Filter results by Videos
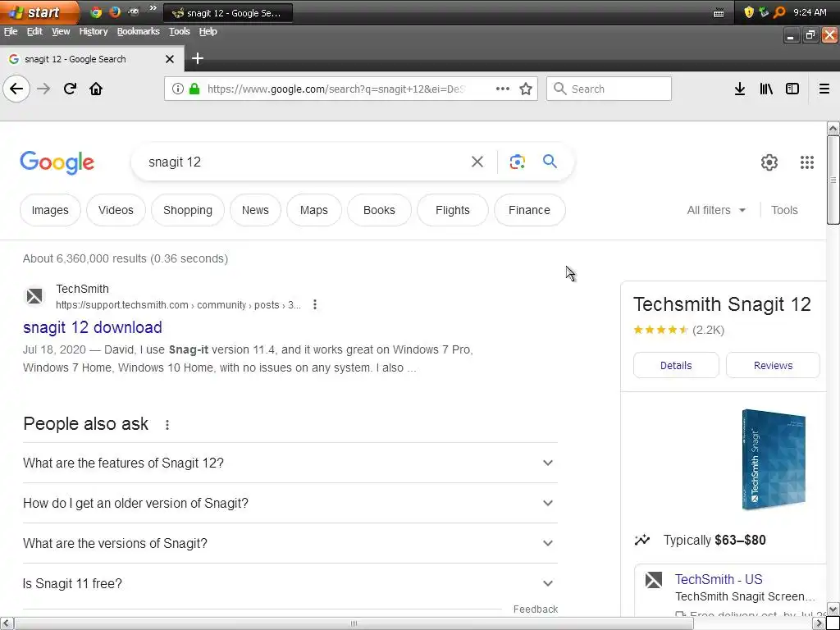 pyautogui.click(x=116, y=210)
